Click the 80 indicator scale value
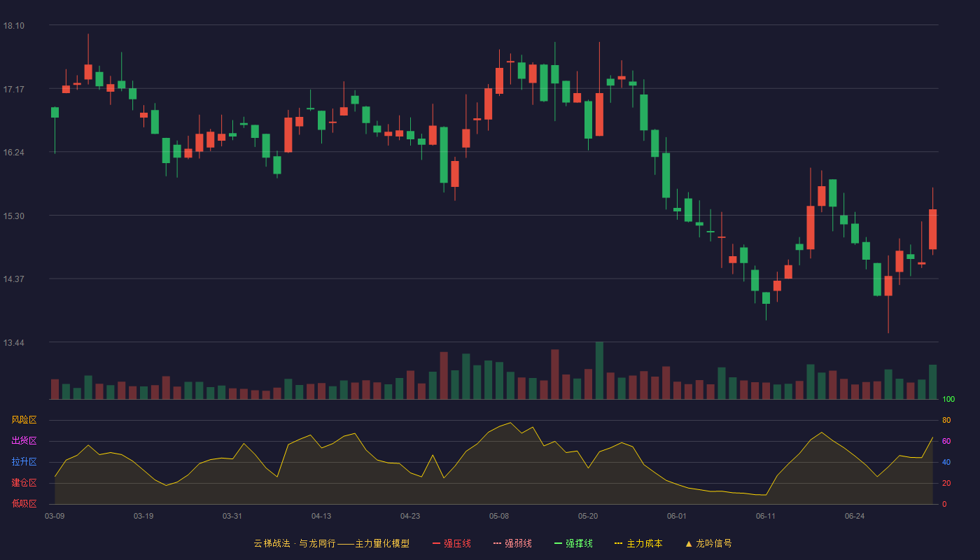The width and height of the screenshot is (980, 560). (x=946, y=420)
